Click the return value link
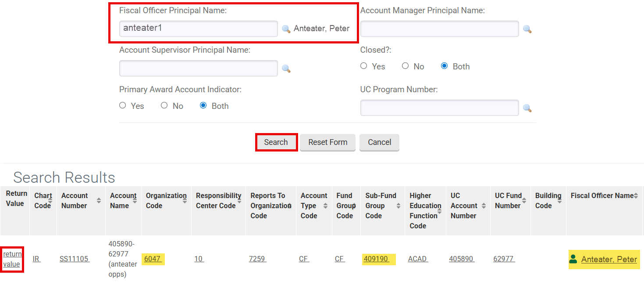The height and width of the screenshot is (285, 644). [x=12, y=259]
